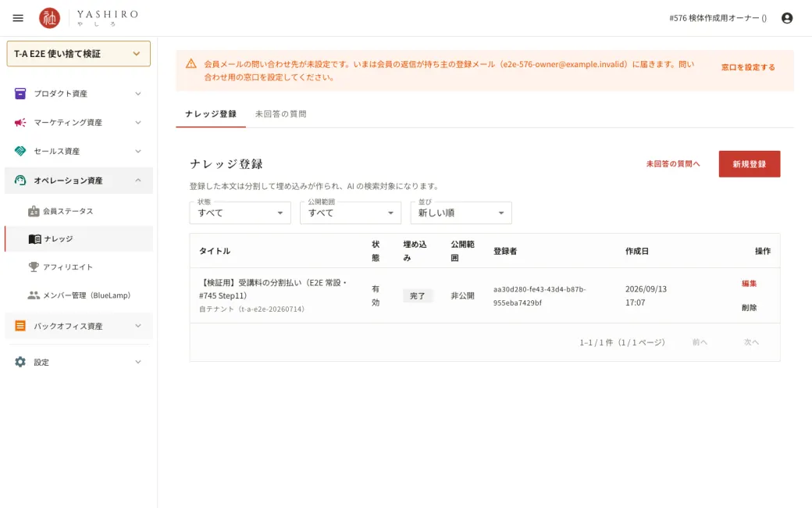
Task: Expand the マーケティング資産 section chevron
Action: pos(138,123)
